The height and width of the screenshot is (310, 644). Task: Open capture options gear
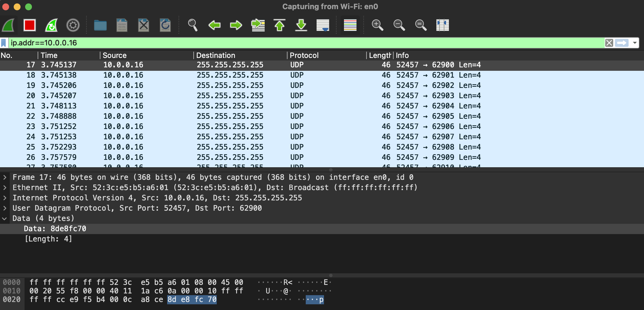pos(73,25)
